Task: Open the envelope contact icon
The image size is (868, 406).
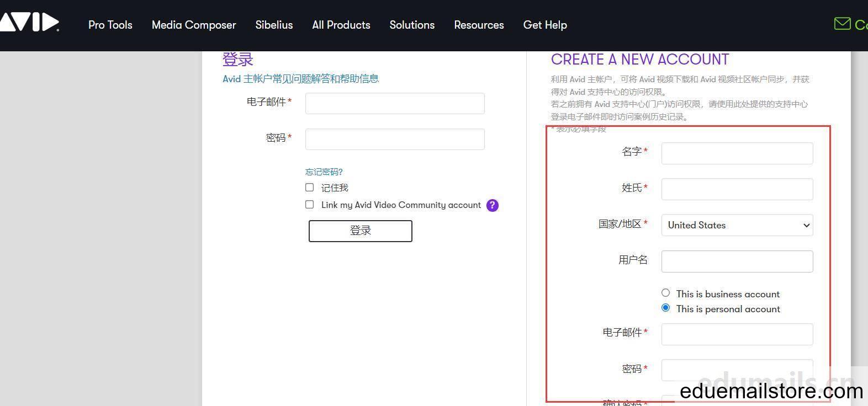Action: coord(842,24)
